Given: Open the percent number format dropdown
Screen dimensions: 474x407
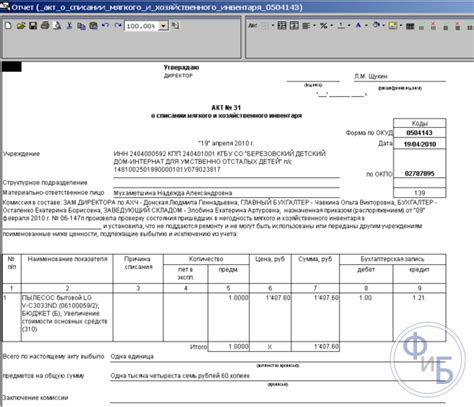Looking at the screenshot, I should pyautogui.click(x=332, y=26).
